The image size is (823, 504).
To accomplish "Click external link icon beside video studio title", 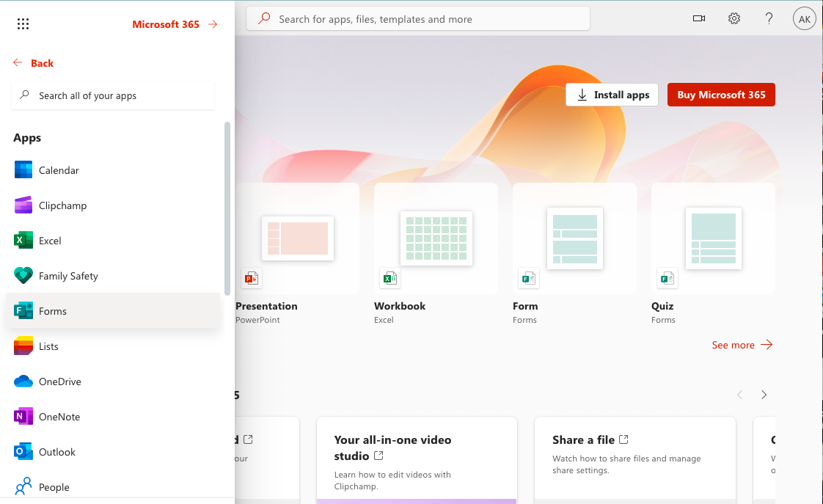I will (x=378, y=456).
